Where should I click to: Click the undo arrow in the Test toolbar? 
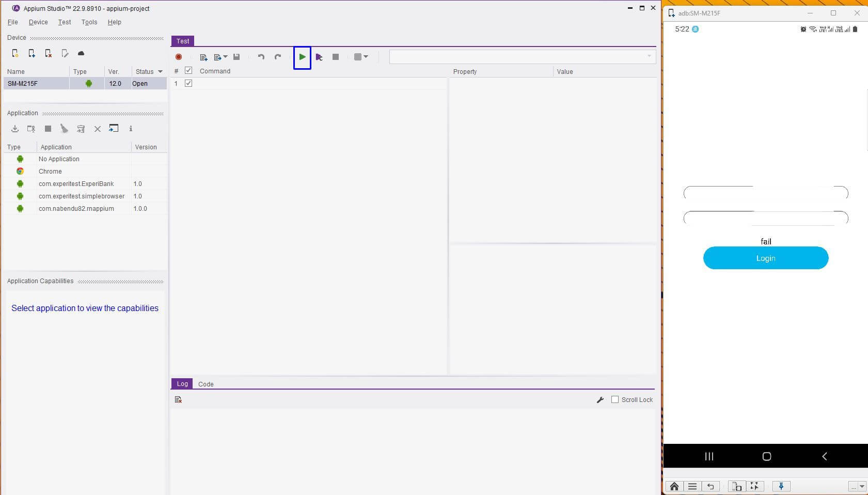261,57
